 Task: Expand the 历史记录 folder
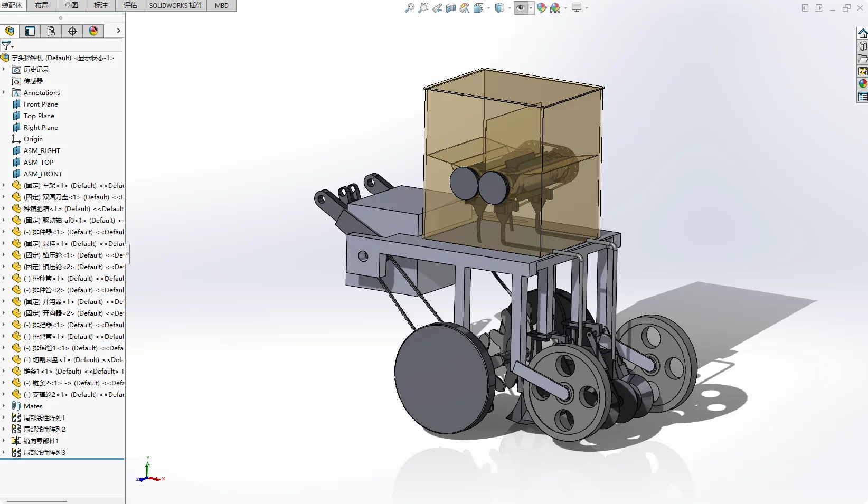(4, 70)
